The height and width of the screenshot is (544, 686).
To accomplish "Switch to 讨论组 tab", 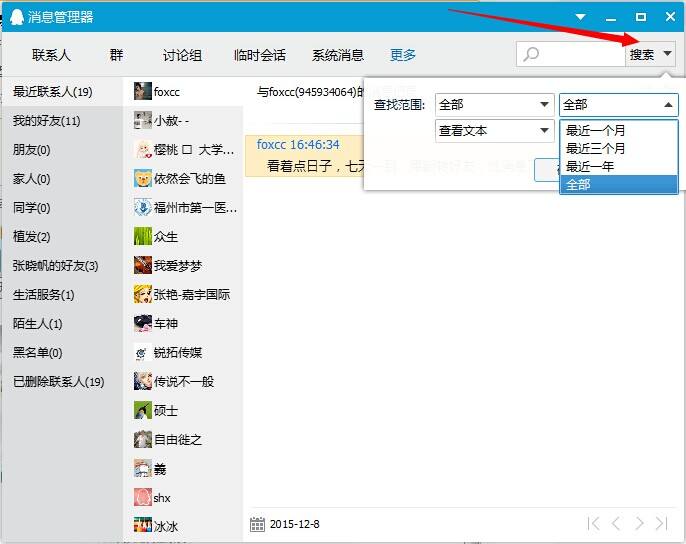I will tap(182, 55).
